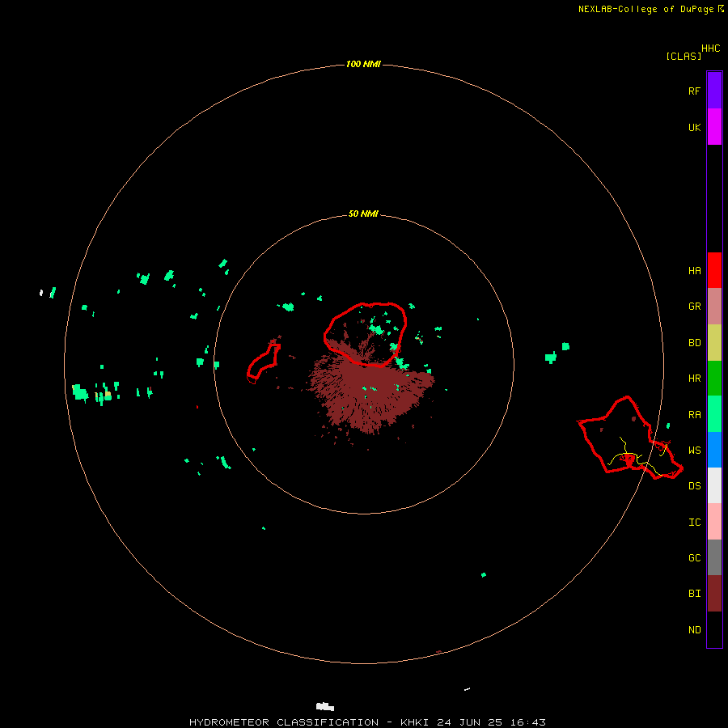Click the RA light green swatch

pos(714,414)
